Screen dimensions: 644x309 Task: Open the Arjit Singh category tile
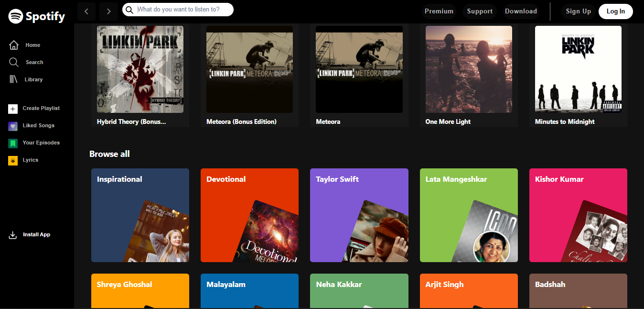coord(469,291)
